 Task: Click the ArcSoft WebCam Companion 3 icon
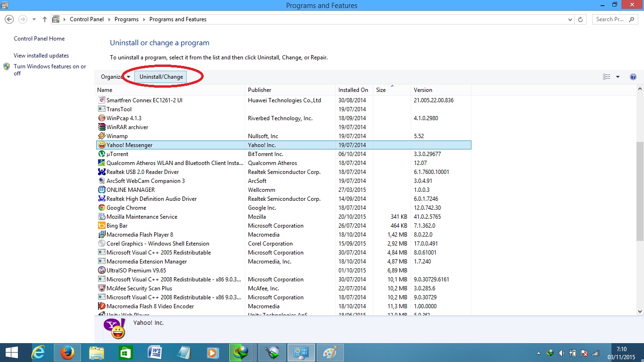point(101,181)
